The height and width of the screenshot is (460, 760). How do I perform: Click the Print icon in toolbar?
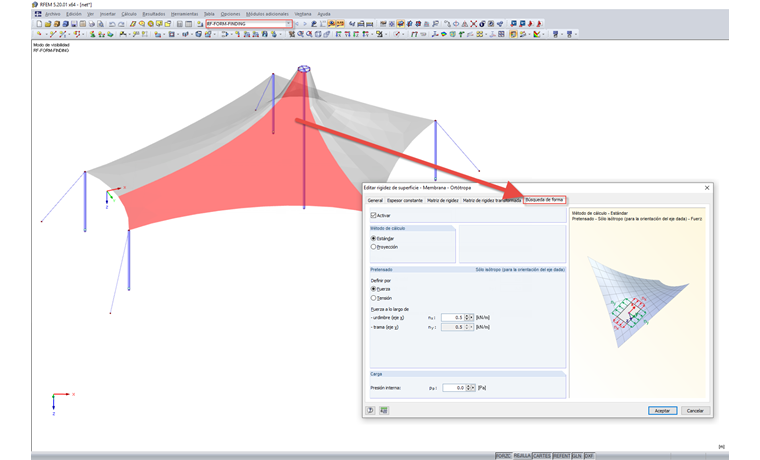pos(92,23)
